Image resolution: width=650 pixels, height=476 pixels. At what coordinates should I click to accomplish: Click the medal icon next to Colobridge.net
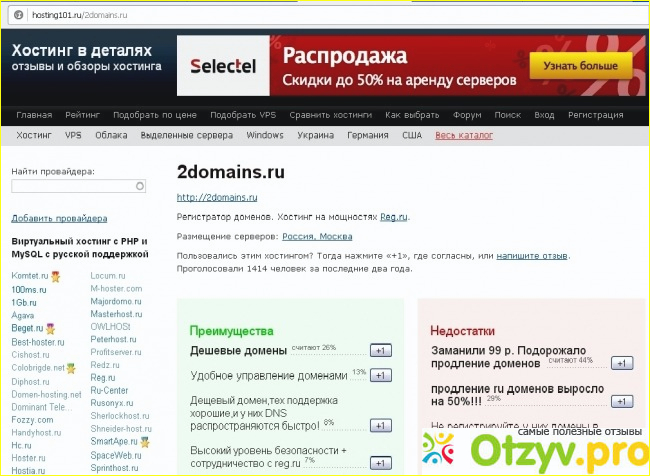[71, 367]
